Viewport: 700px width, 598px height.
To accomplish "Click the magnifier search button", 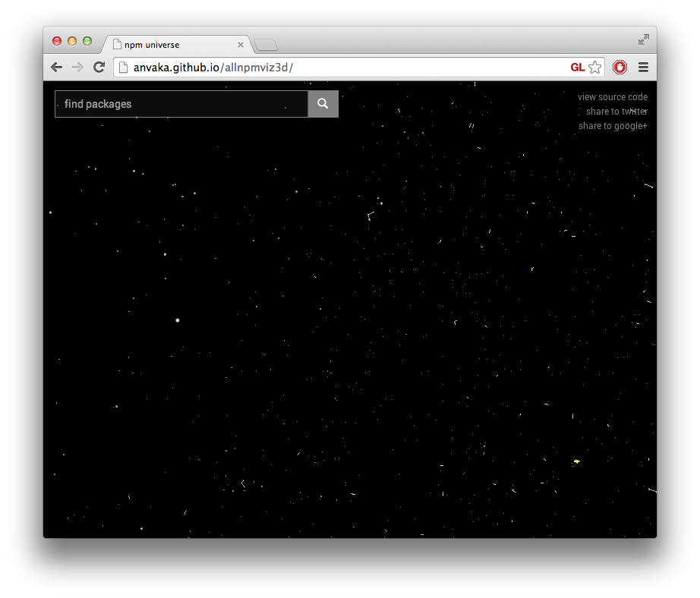I will click(323, 104).
